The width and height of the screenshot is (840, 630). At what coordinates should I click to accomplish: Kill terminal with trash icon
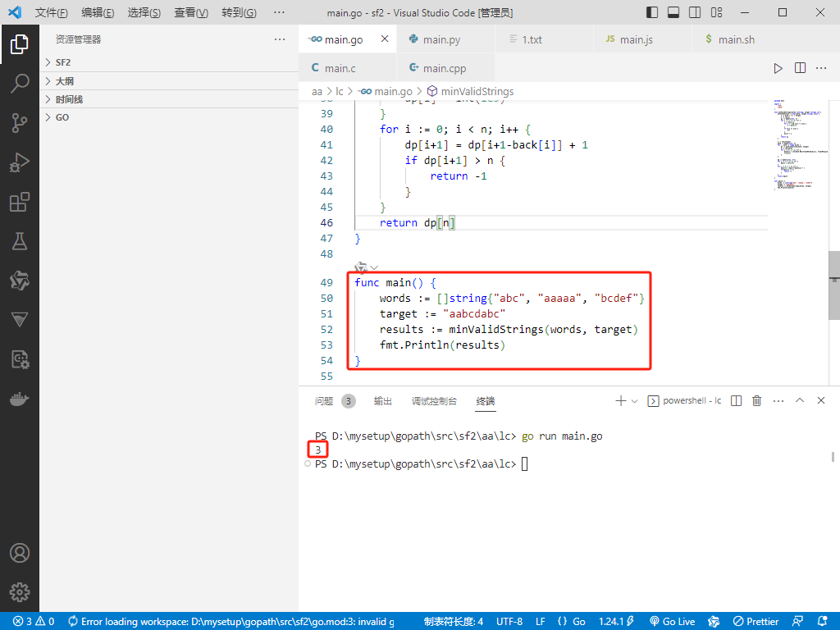click(x=756, y=400)
